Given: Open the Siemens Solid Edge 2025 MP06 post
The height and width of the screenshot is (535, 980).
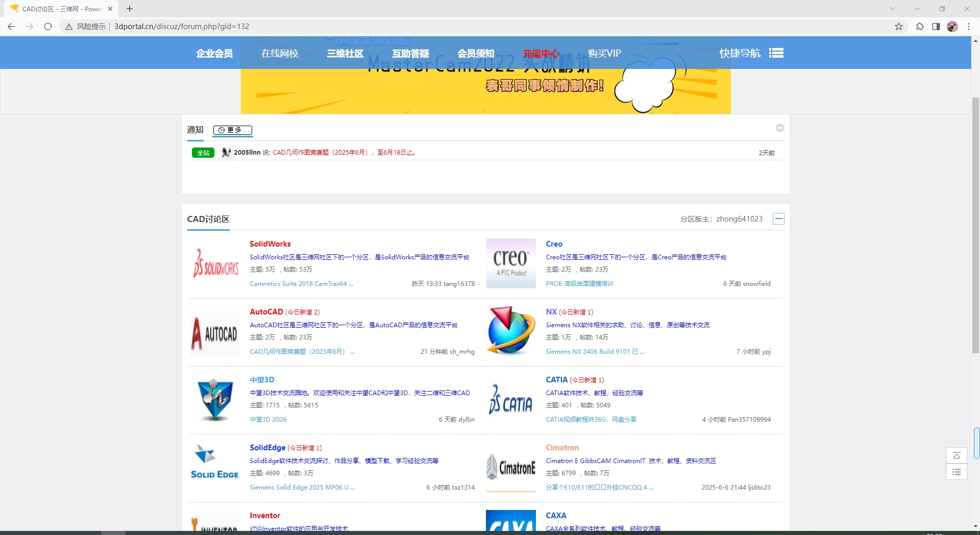Looking at the screenshot, I should click(x=302, y=488).
